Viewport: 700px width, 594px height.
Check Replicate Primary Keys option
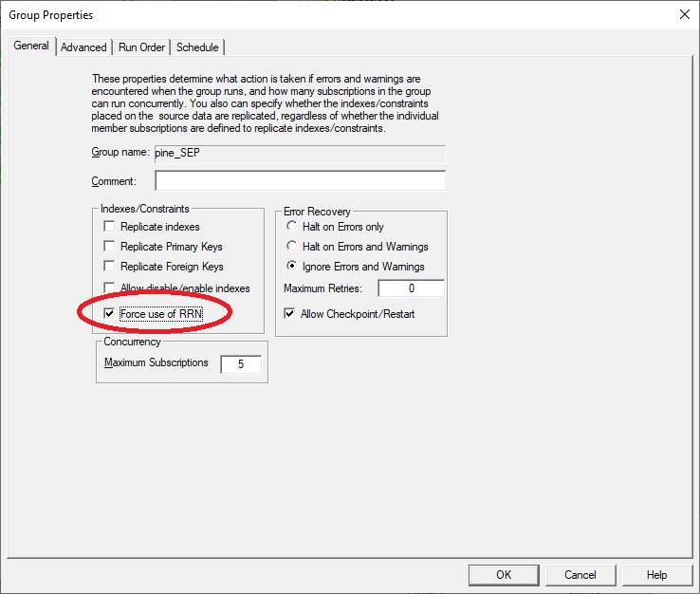[110, 247]
